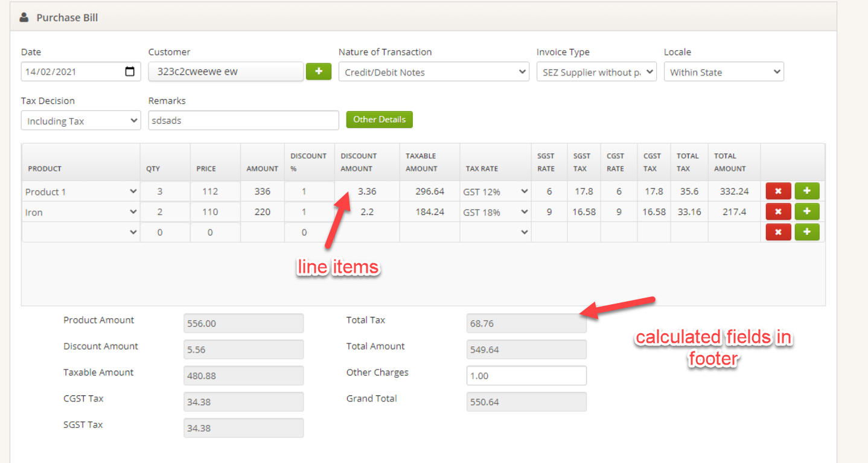
Task: Delete the empty bottom line item row
Action: tap(778, 232)
